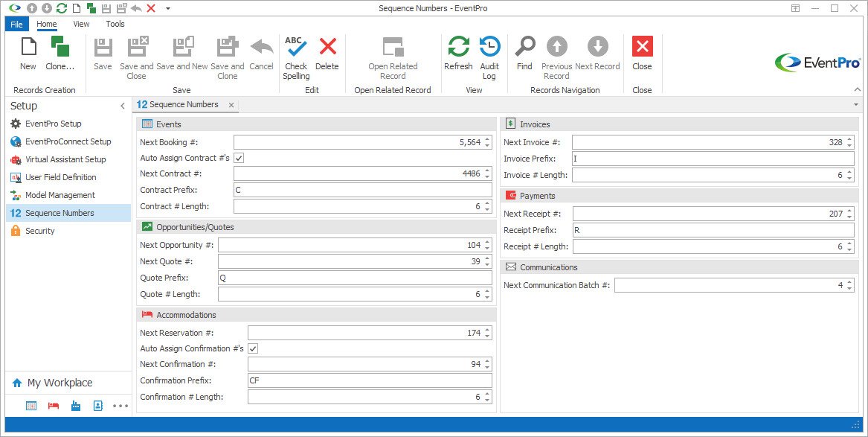Screen dimensions: 868x437
Task: Click the Next Communication Batch # spinner arrows
Action: pos(849,285)
